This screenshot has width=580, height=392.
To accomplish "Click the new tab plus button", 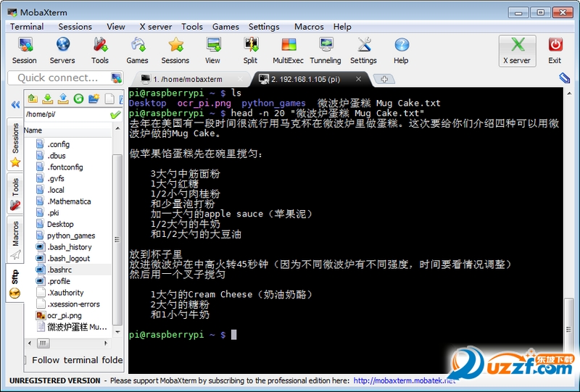I will (384, 79).
